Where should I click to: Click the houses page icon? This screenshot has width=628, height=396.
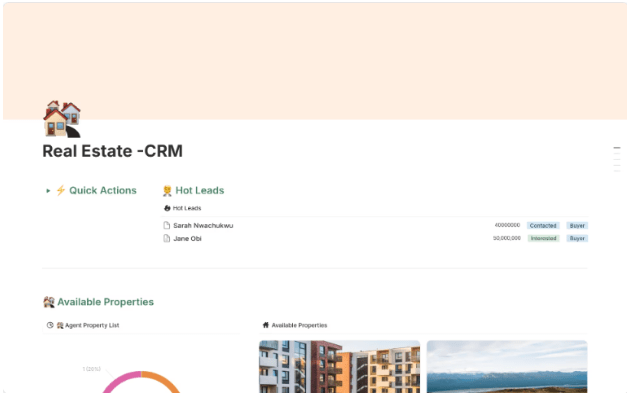pyautogui.click(x=62, y=119)
